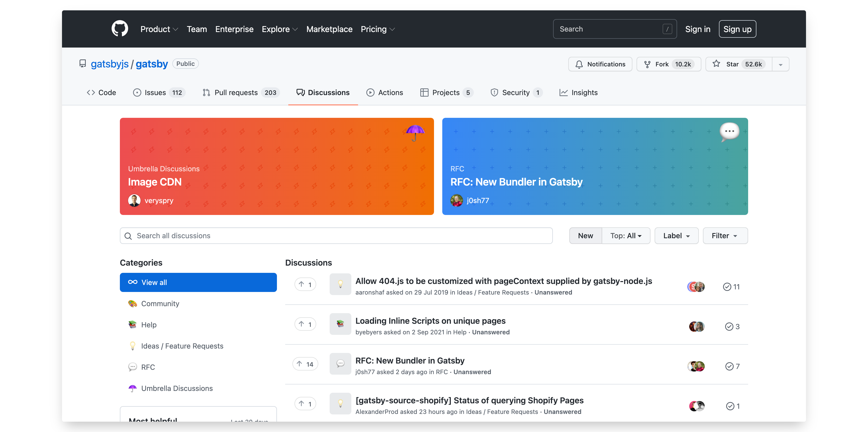868x432 pixels.
Task: Select the Umbrella Discussions category
Action: click(198, 388)
